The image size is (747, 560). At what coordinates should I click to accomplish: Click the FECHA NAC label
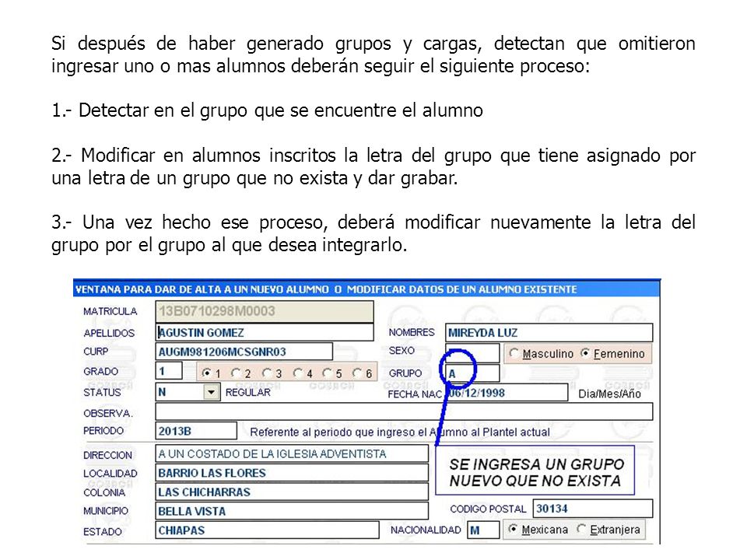coord(415,394)
